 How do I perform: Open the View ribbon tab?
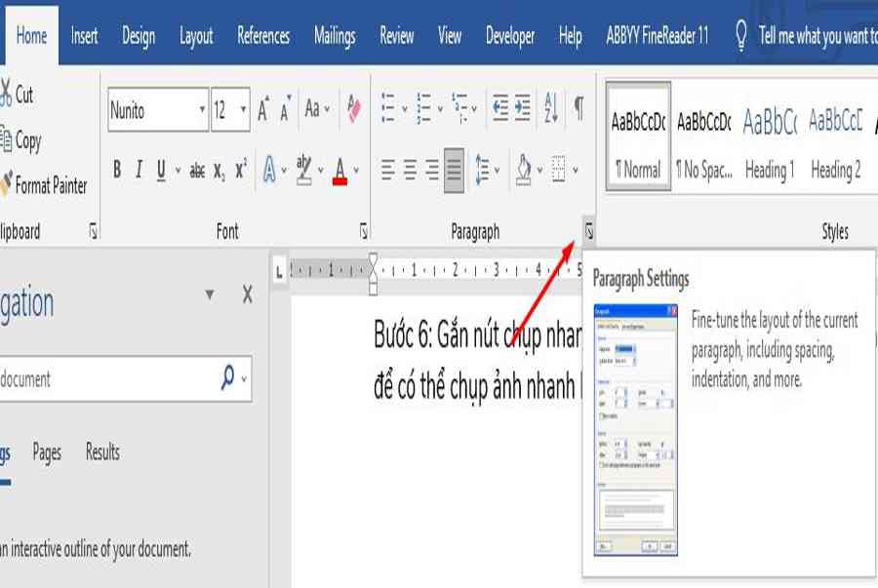pyautogui.click(x=449, y=36)
